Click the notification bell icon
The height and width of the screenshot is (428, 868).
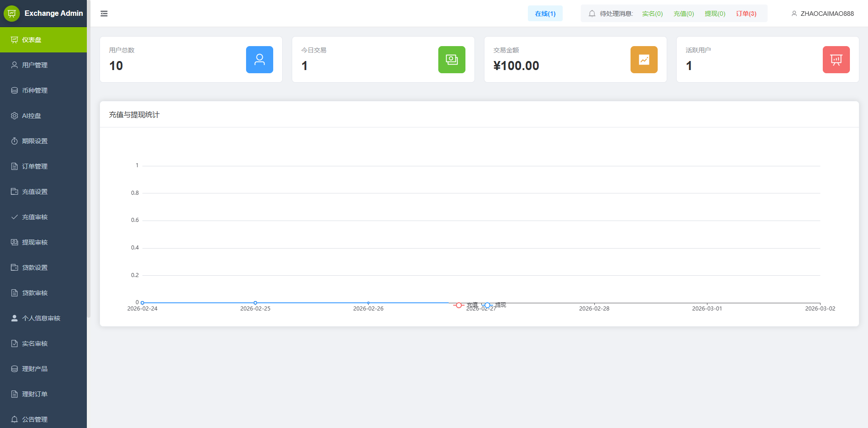[592, 14]
